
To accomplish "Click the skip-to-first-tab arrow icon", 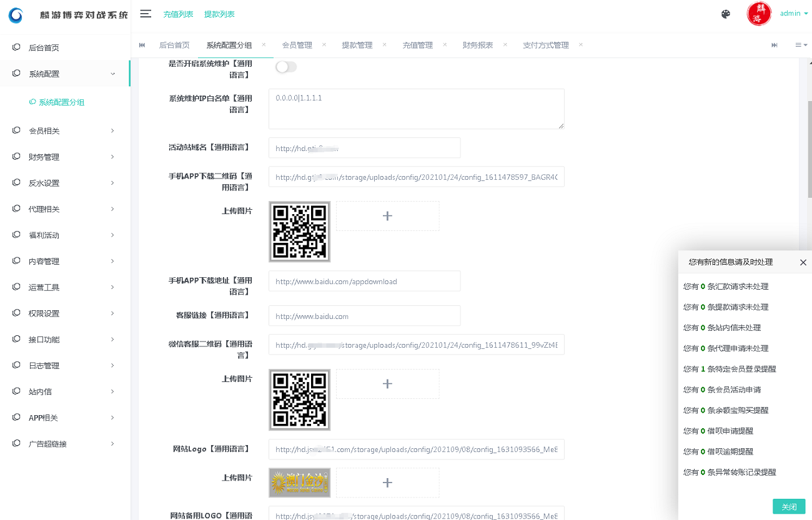I will click(141, 45).
